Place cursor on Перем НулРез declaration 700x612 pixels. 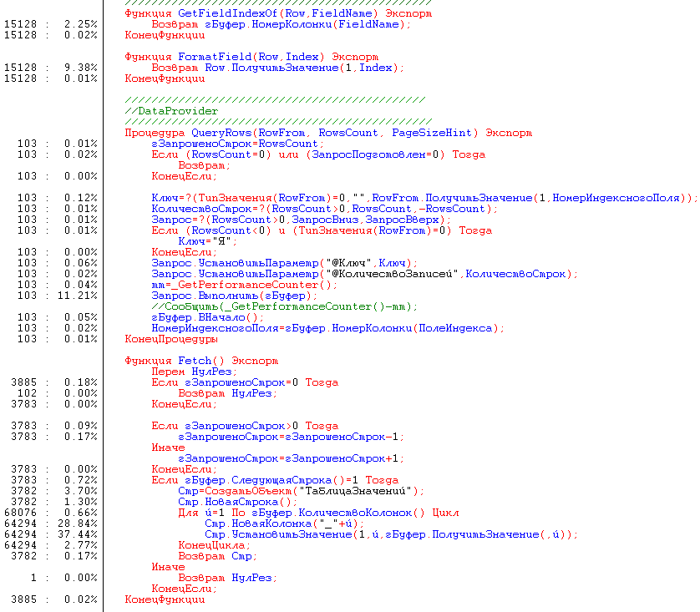(191, 372)
